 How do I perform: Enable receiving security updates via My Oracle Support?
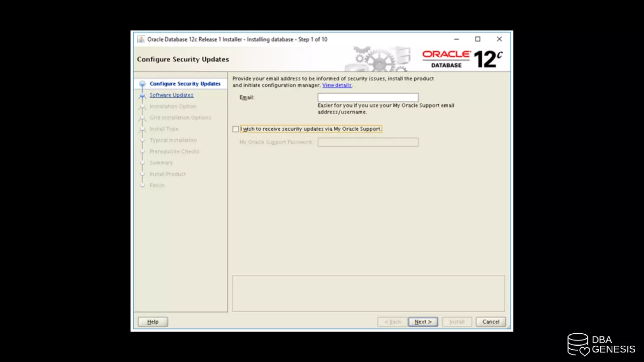click(x=236, y=129)
